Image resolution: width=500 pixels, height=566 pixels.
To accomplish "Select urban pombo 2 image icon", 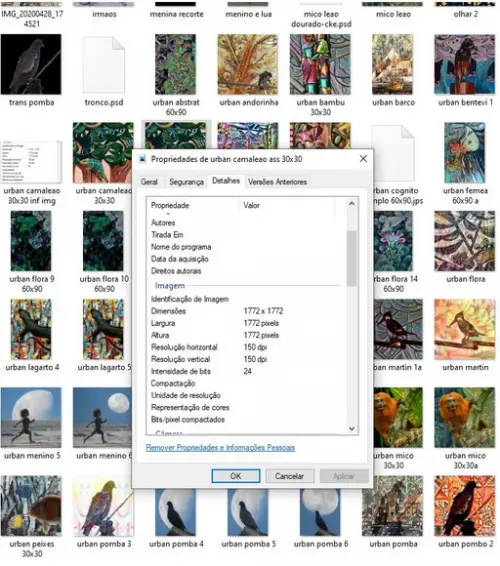I will (465, 506).
